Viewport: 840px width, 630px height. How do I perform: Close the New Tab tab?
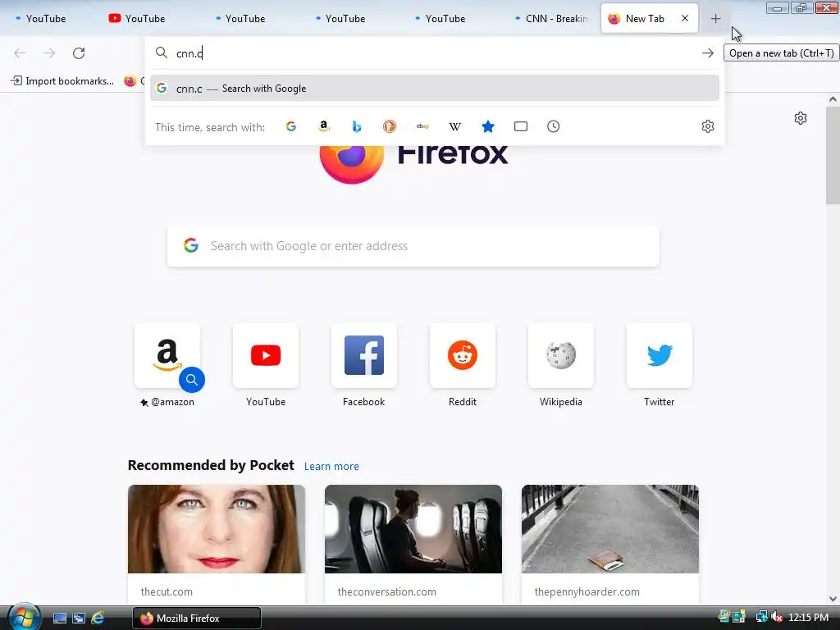(x=685, y=18)
